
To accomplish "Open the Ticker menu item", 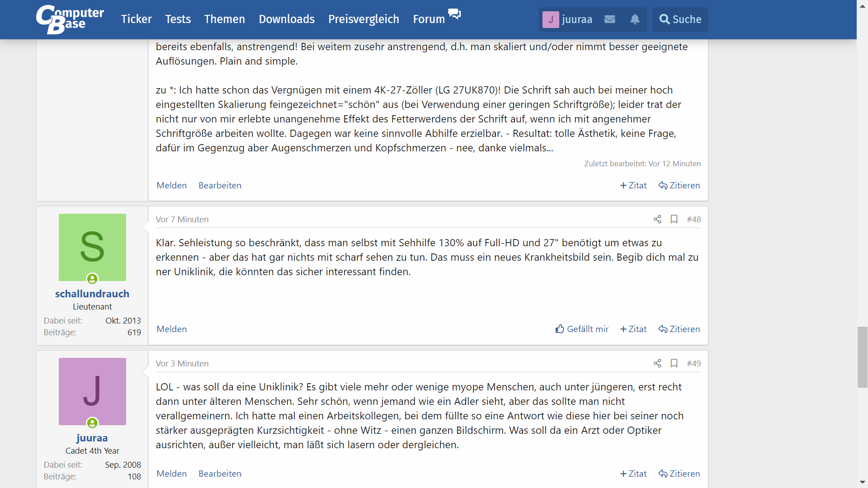I will point(136,19).
